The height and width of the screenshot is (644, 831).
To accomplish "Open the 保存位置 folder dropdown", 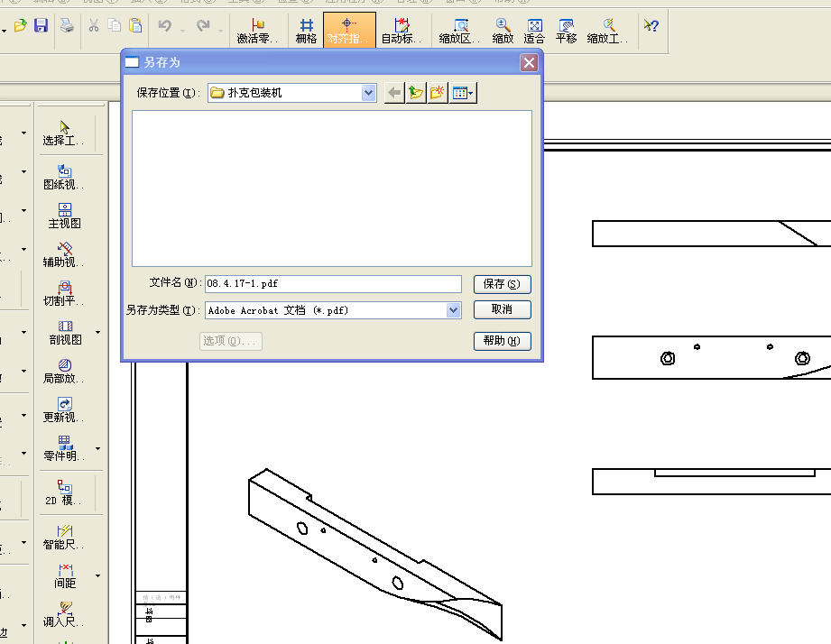I will (x=368, y=93).
